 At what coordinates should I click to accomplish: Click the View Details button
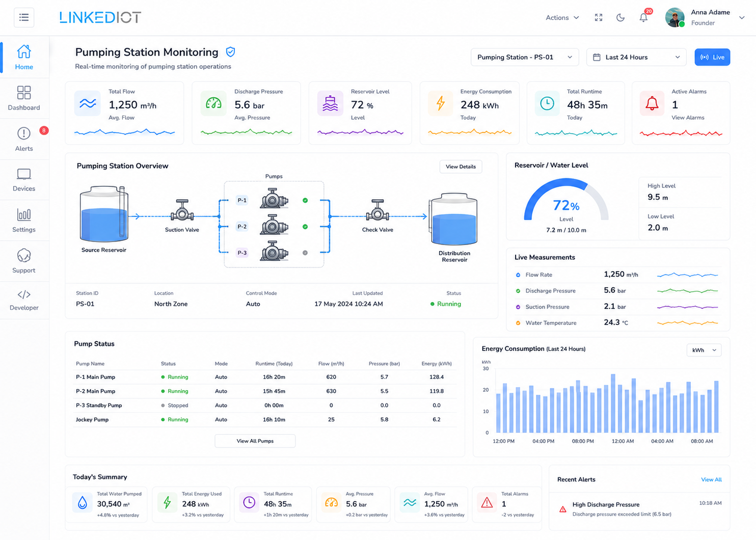coord(461,167)
